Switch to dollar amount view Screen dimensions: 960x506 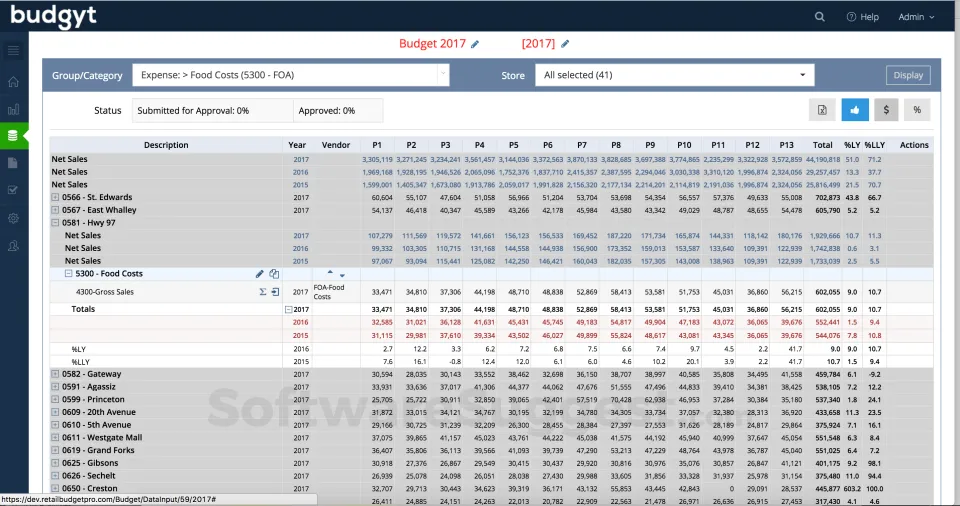coord(886,110)
